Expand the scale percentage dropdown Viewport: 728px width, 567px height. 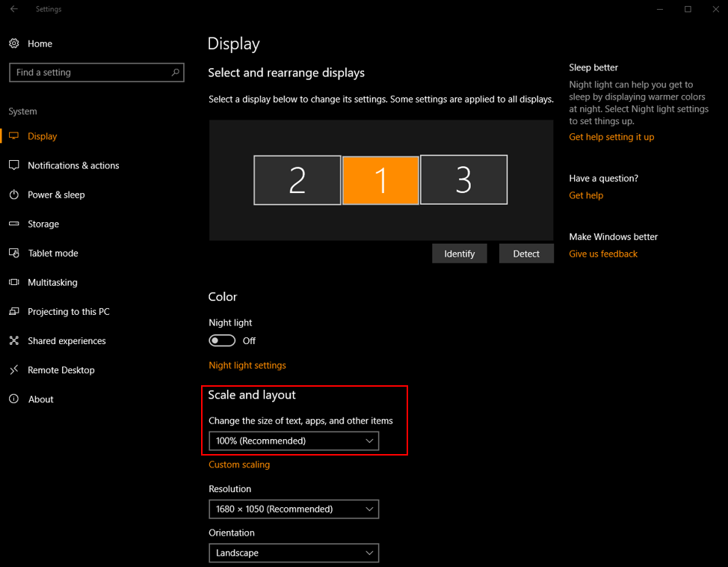point(294,441)
